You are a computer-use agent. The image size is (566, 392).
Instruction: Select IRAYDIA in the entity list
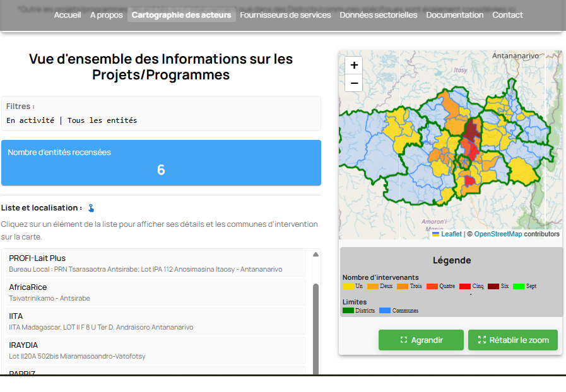coord(156,350)
